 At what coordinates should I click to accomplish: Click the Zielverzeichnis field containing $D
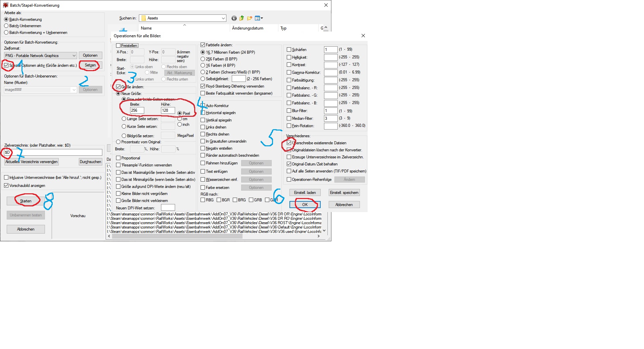(x=53, y=152)
